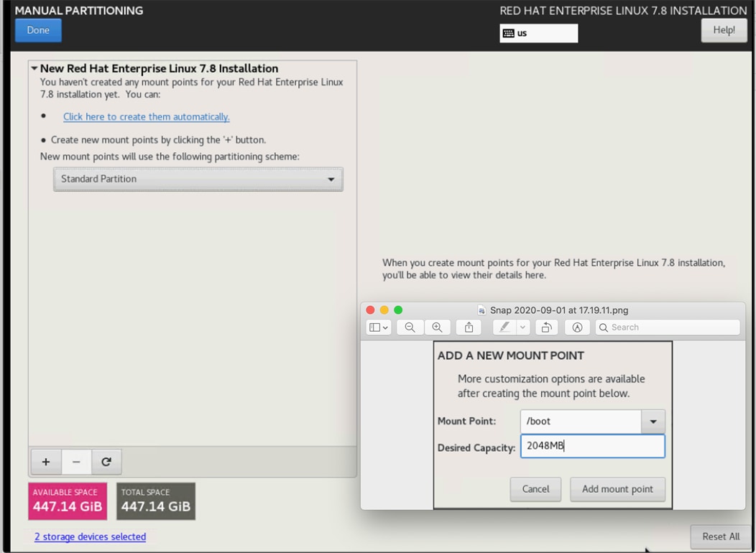The height and width of the screenshot is (553, 756).
Task: Open the Standard Partition scheme dropdown
Action: pos(198,180)
